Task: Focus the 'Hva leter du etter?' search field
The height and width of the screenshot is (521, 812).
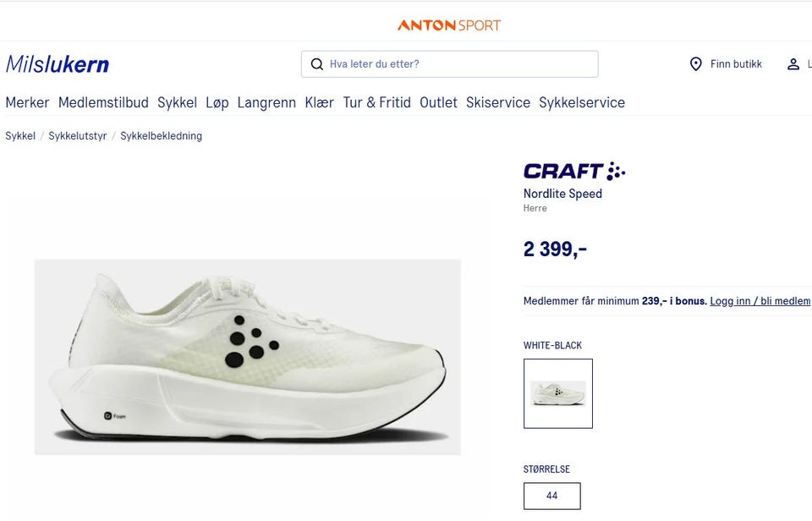Action: tap(449, 64)
